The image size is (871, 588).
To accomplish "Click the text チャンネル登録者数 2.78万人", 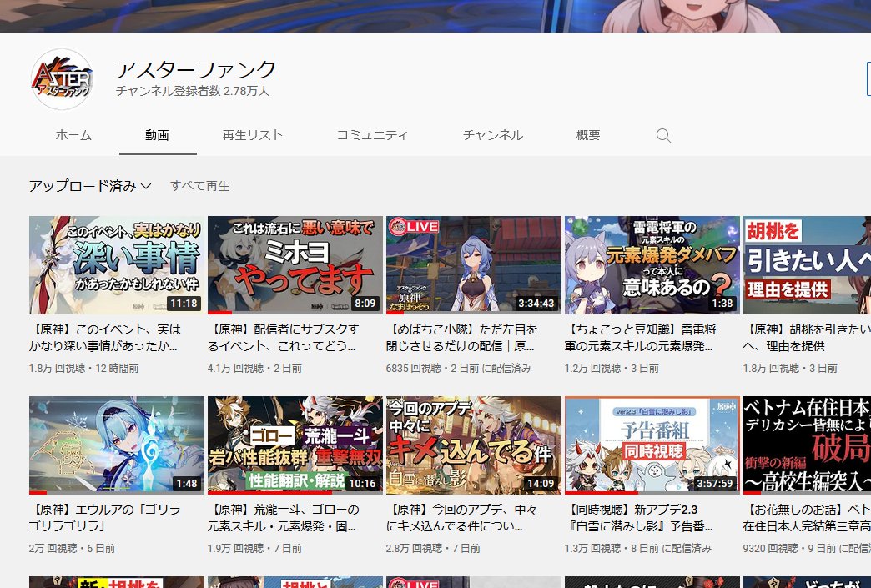I will pyautogui.click(x=192, y=91).
